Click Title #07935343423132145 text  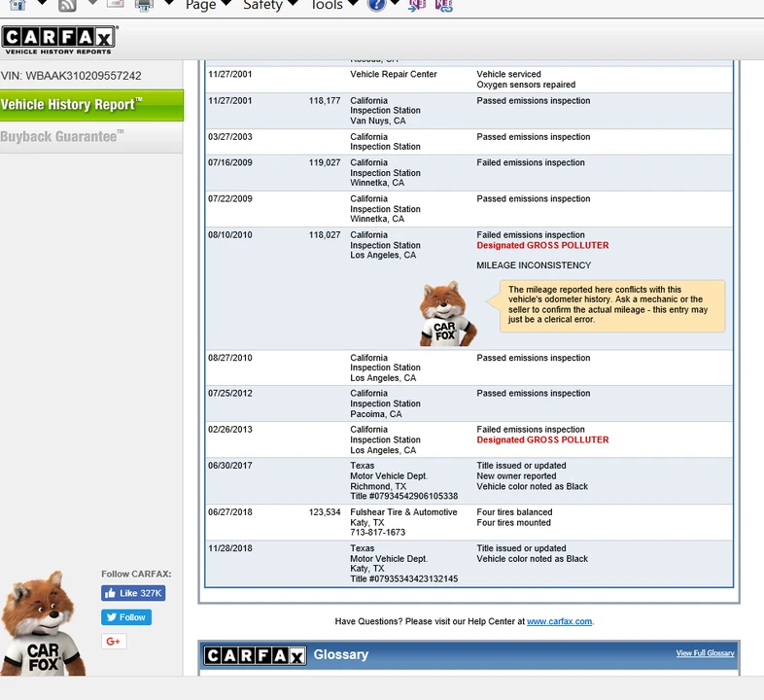pyautogui.click(x=404, y=579)
